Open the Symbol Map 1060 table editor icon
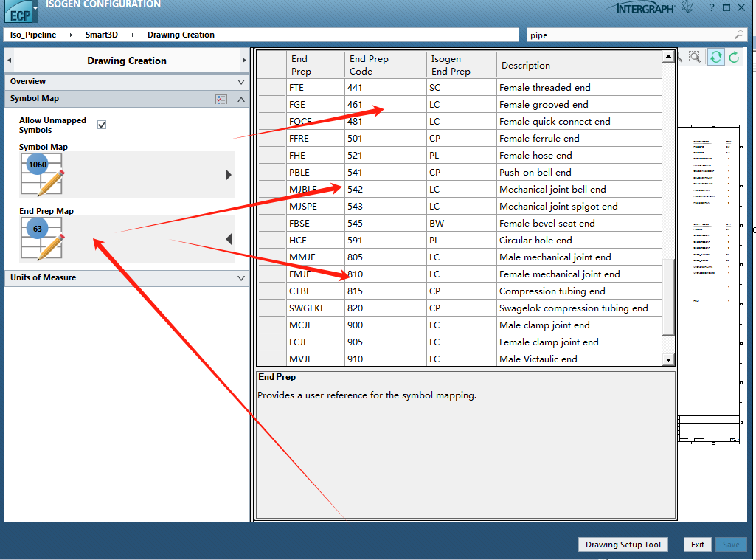This screenshot has height=560, width=756. pos(43,175)
